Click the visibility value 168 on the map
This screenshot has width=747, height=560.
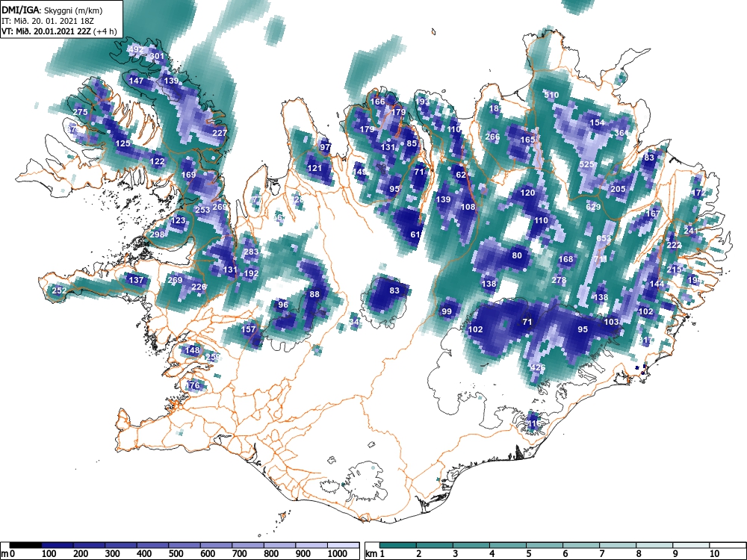pos(565,259)
